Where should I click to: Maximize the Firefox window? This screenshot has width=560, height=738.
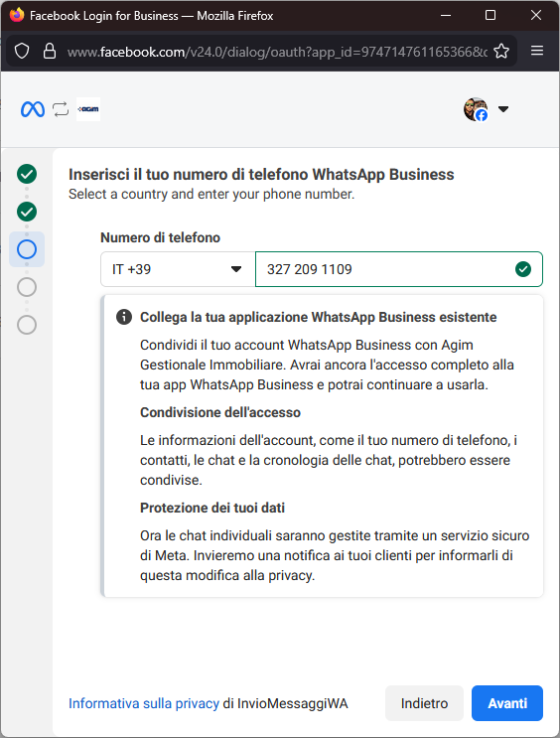(x=490, y=16)
